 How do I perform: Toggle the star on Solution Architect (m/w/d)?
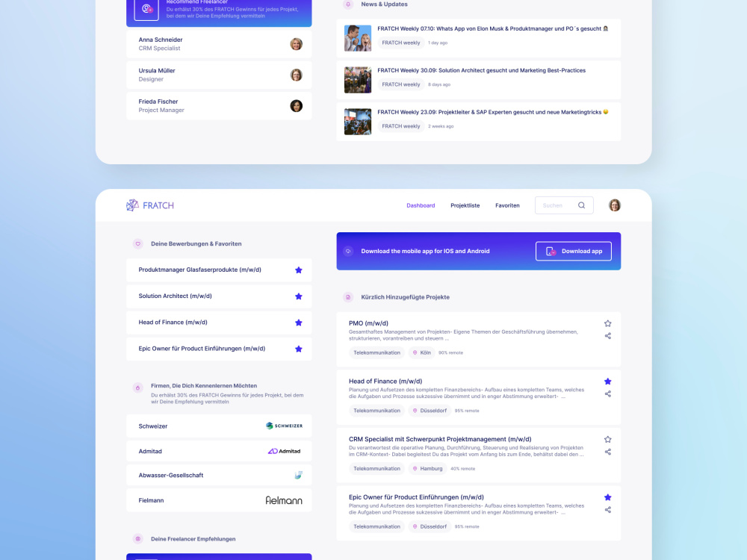click(x=298, y=296)
